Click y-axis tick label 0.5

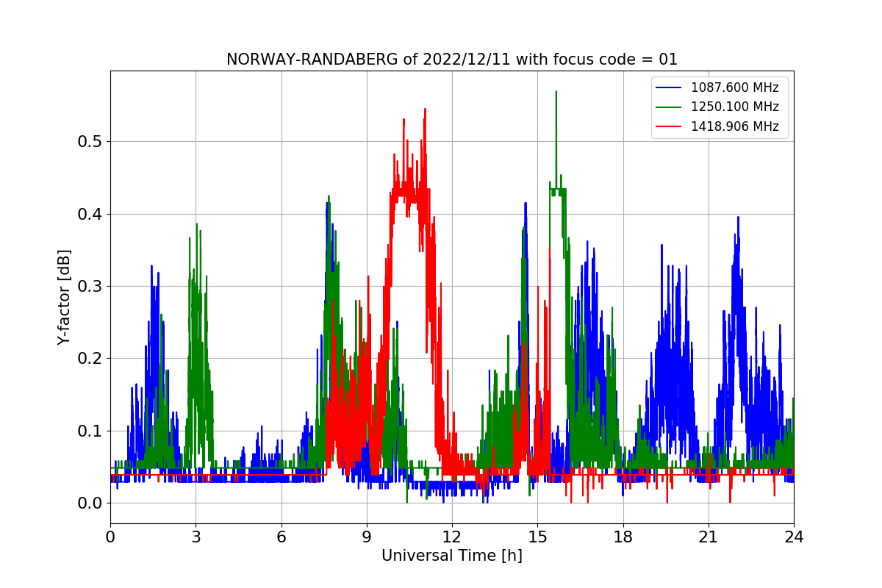coord(89,142)
